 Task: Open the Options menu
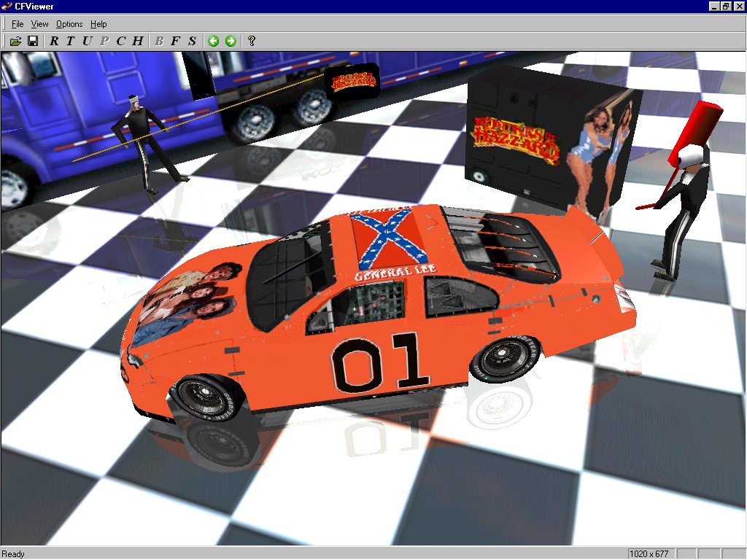tap(69, 24)
